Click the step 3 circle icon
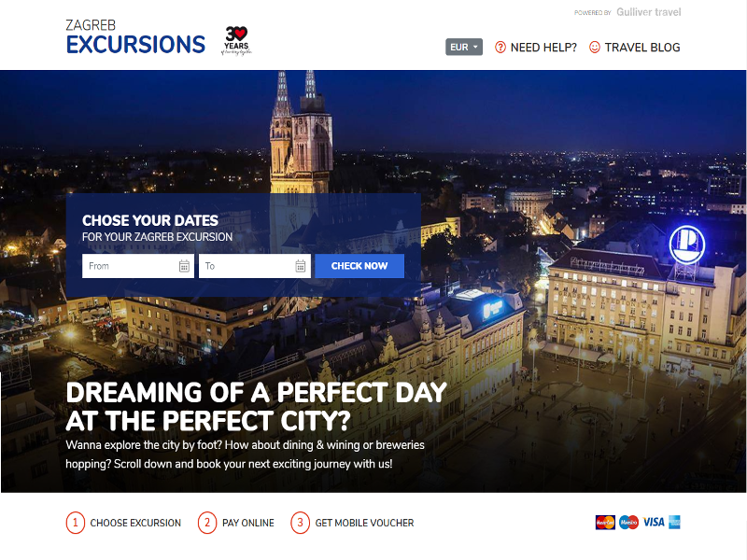 (x=300, y=523)
